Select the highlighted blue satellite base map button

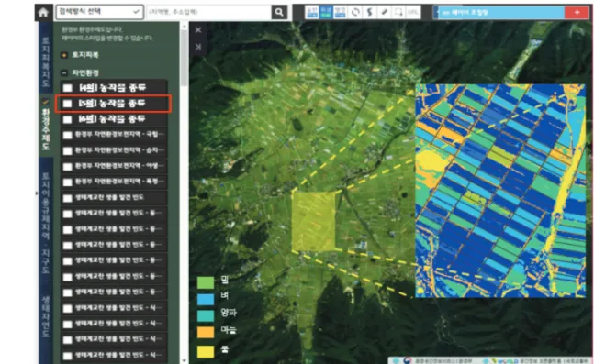(x=326, y=12)
